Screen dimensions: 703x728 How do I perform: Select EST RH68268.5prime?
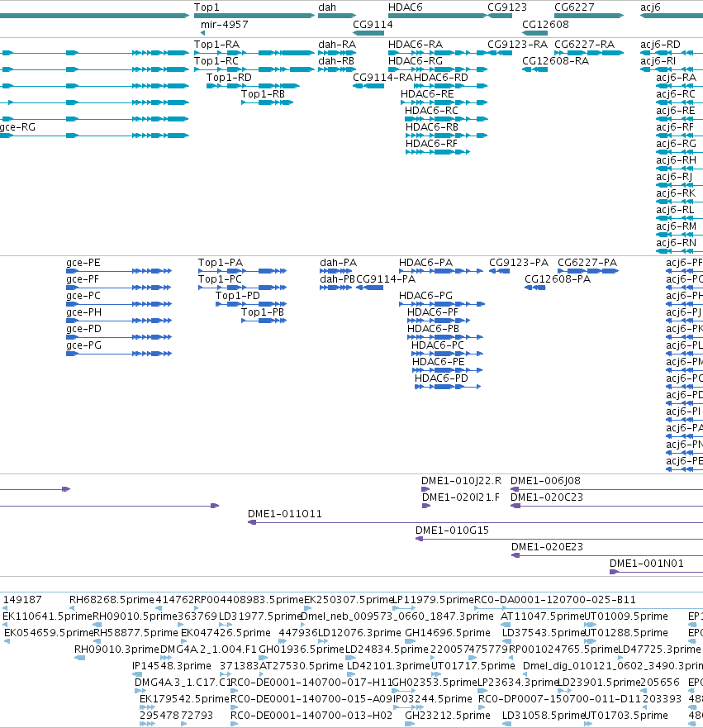pyautogui.click(x=72, y=607)
